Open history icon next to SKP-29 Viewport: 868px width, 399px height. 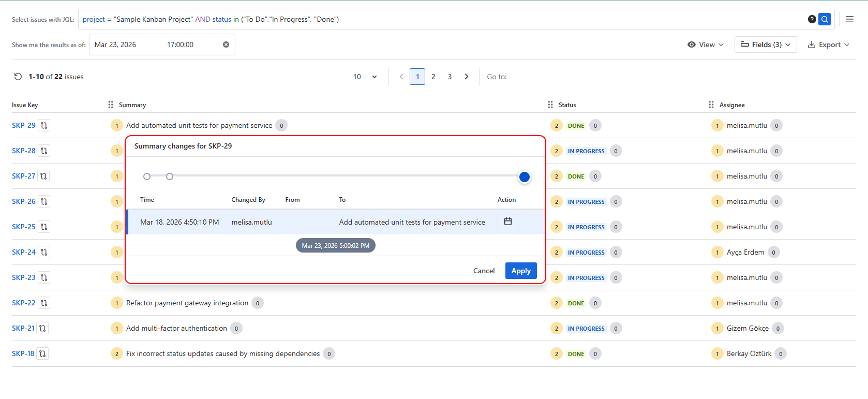[44, 125]
